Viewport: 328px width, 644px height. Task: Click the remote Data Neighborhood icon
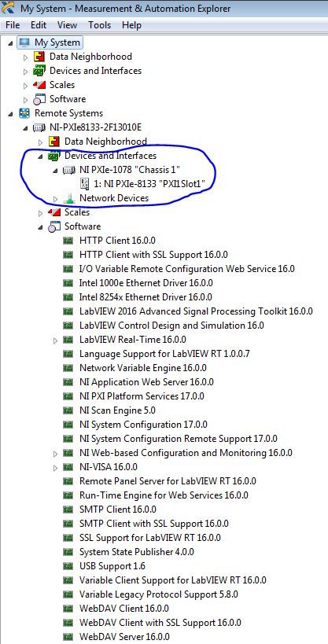54,142
